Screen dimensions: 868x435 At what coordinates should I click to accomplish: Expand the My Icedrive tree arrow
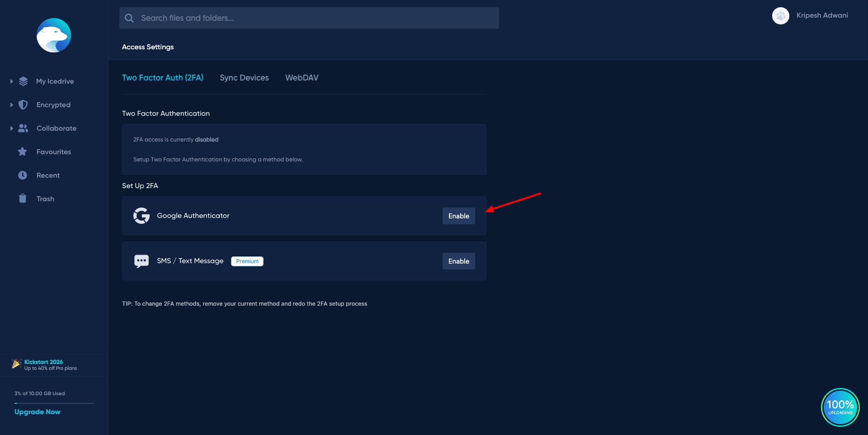click(x=11, y=81)
